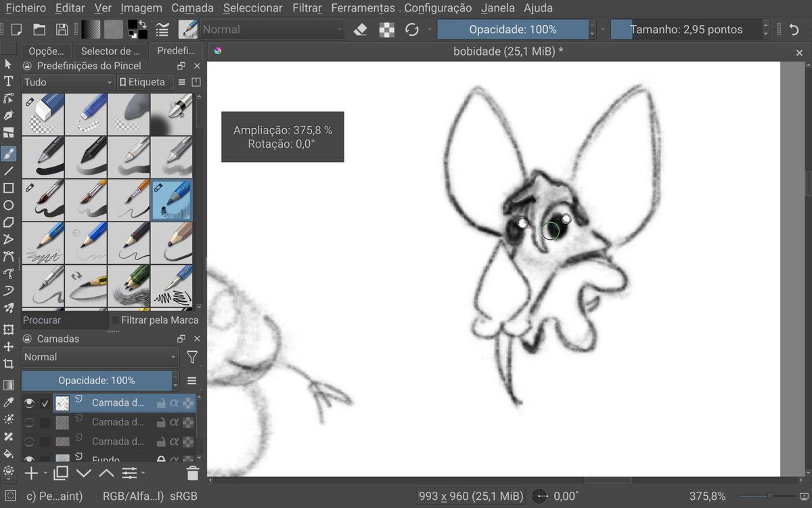Select the Gradient tool in toolbox
Image resolution: width=812 pixels, height=508 pixels.
(x=8, y=385)
